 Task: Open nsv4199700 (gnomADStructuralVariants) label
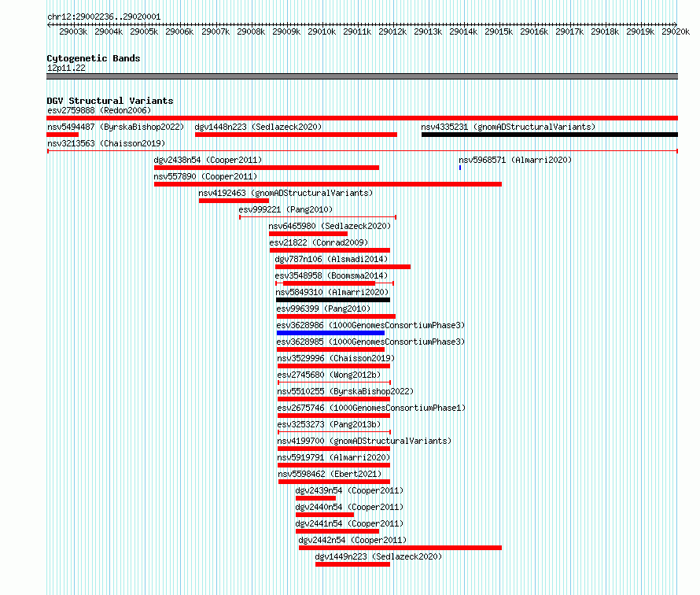364,441
